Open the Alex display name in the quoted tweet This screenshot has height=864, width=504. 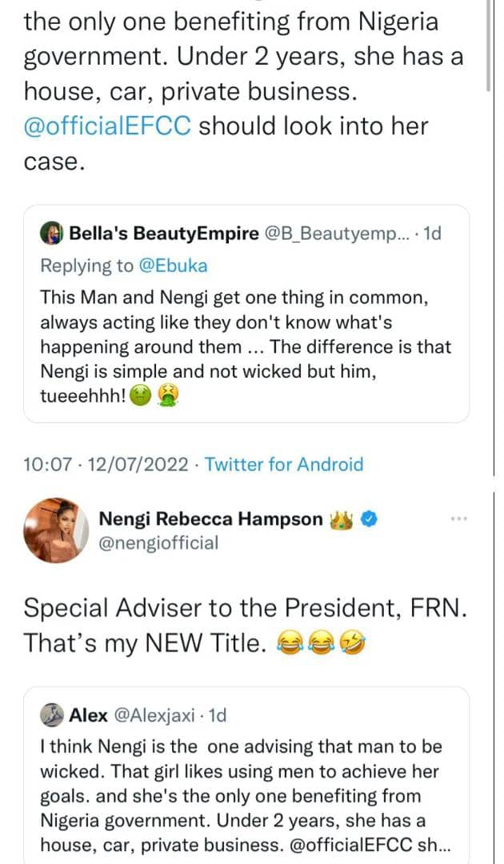[88, 714]
